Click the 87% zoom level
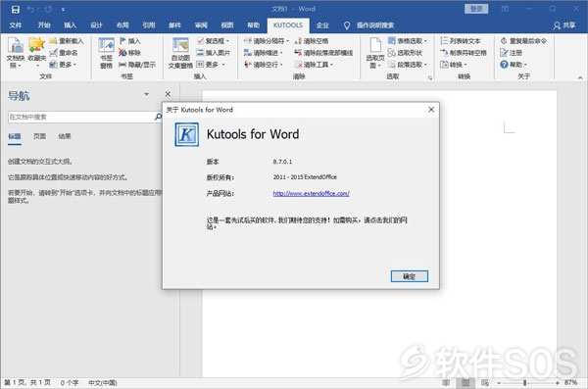 (570, 382)
